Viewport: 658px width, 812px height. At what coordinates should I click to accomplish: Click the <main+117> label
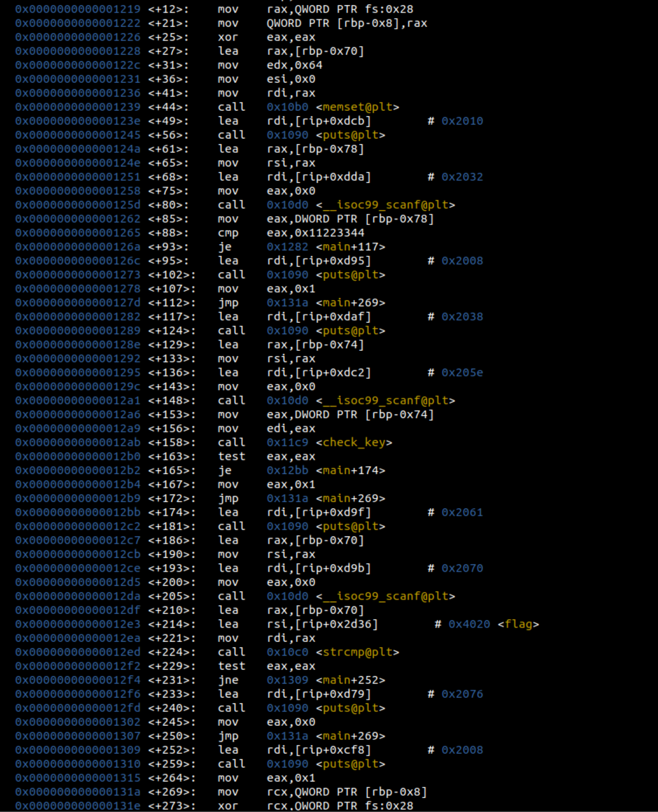click(350, 247)
